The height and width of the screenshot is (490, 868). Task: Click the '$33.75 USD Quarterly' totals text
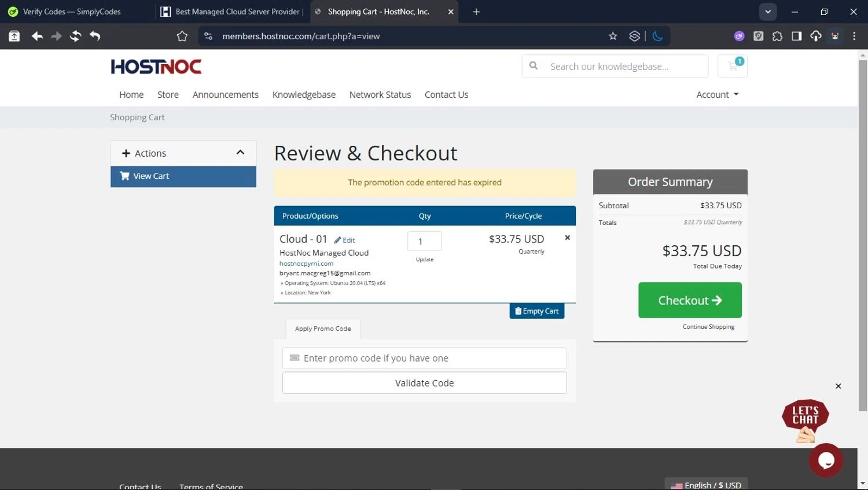(x=712, y=222)
